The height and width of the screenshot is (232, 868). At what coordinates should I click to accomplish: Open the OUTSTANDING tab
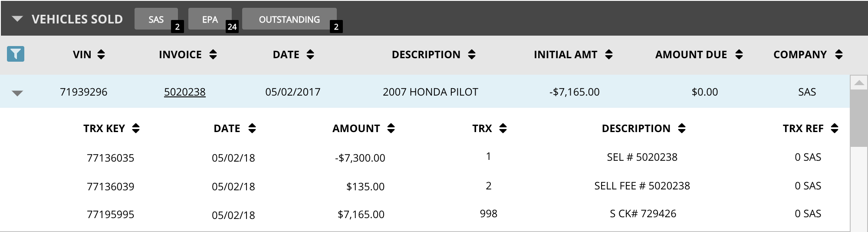coord(289,20)
